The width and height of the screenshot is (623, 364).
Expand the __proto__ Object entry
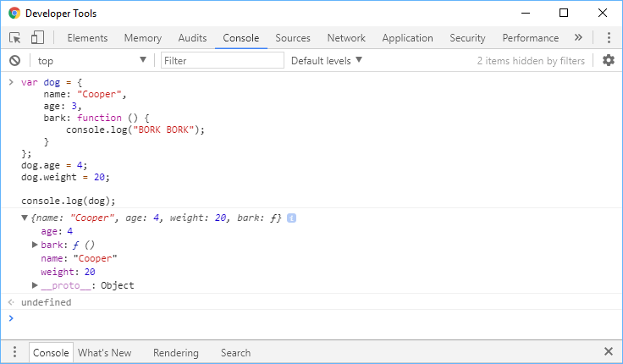point(35,285)
